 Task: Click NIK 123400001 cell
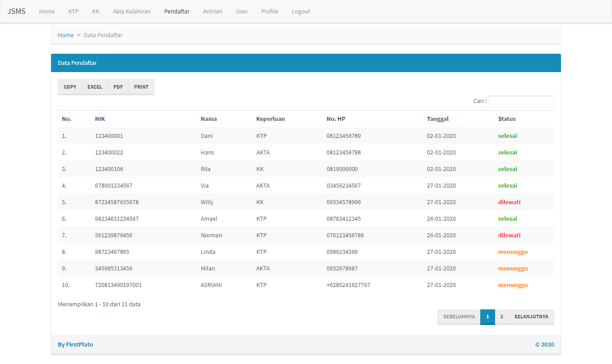click(109, 136)
